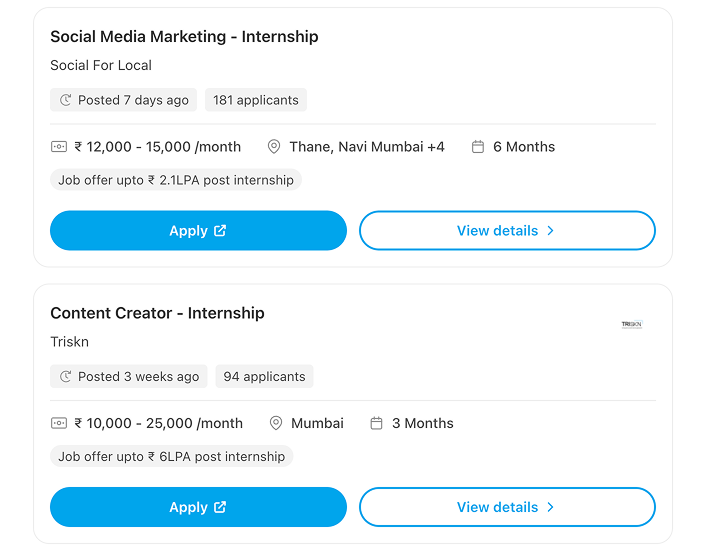Screen dimensions: 706x551
Task: View details of the Social Media Marketing internship
Action: [507, 231]
